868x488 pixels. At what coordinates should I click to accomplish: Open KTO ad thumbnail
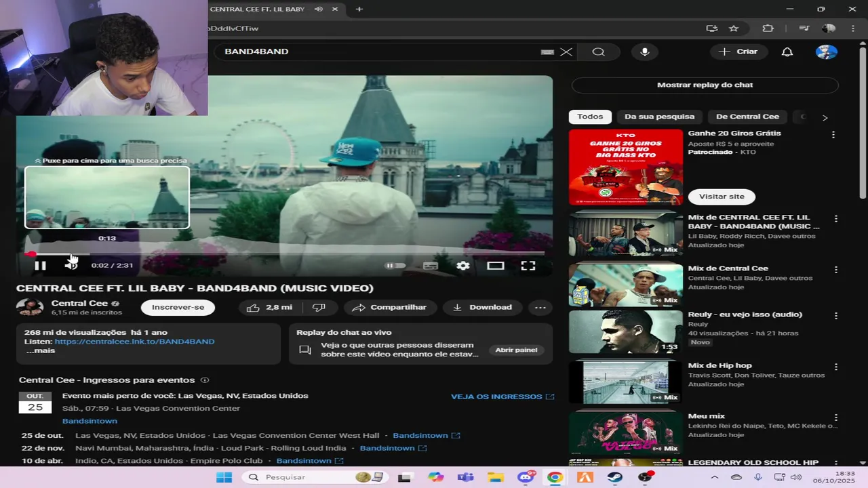click(626, 167)
